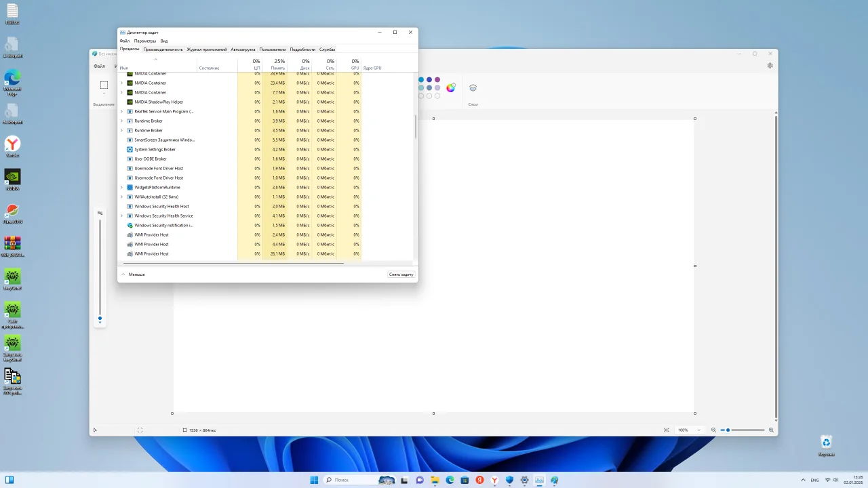The height and width of the screenshot is (488, 868).
Task: Open the Recycle Bin on the desktop
Action: 826,445
